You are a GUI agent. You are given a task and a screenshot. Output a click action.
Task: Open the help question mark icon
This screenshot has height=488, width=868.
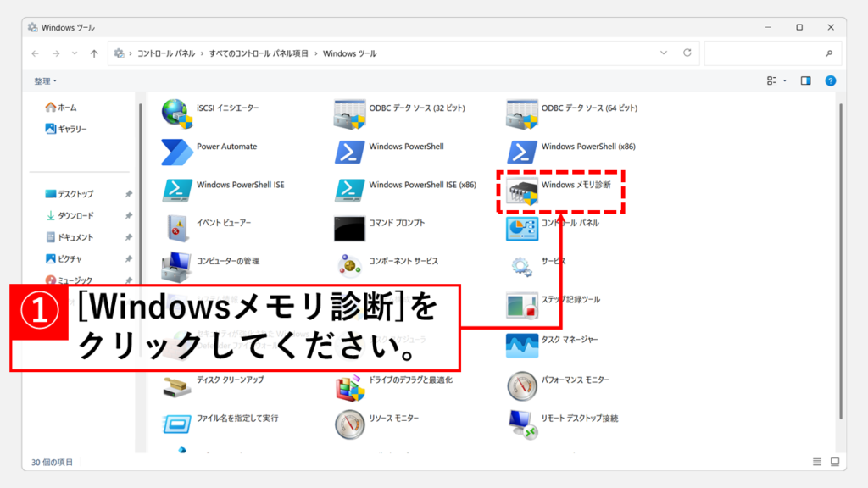tap(831, 80)
